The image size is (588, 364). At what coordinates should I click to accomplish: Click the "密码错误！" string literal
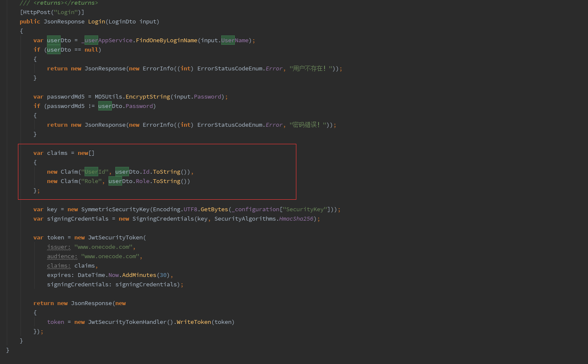click(308, 125)
